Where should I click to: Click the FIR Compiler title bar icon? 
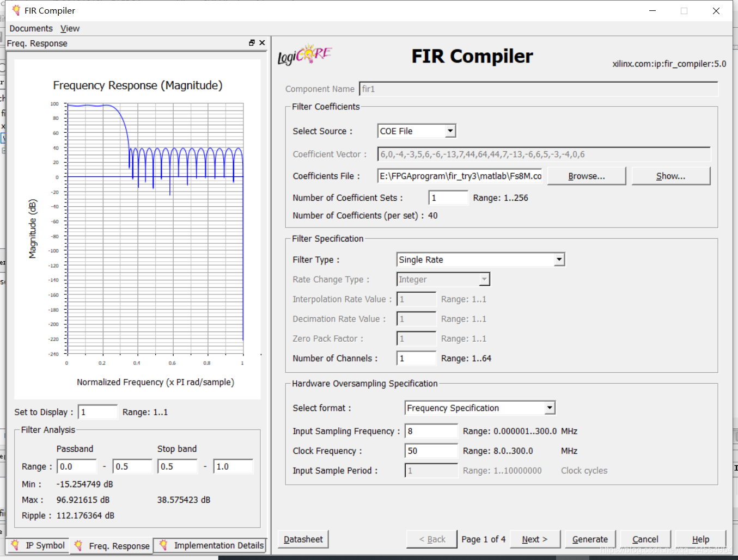coord(16,10)
